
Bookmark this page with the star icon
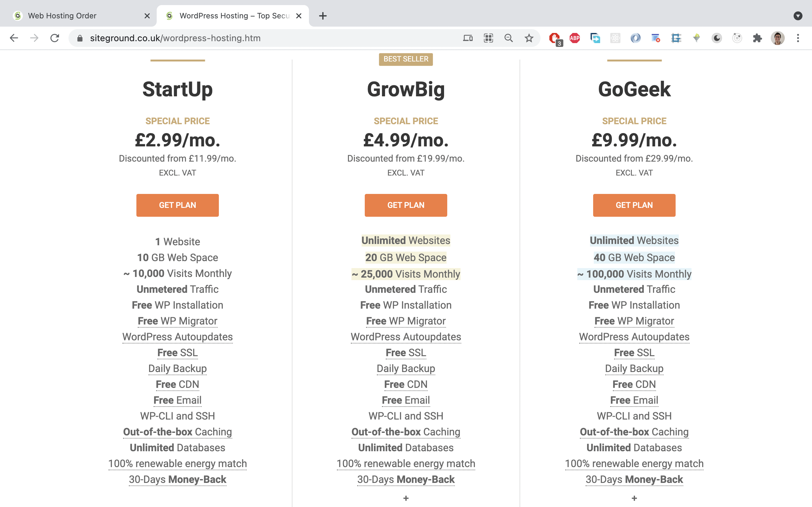click(x=529, y=38)
